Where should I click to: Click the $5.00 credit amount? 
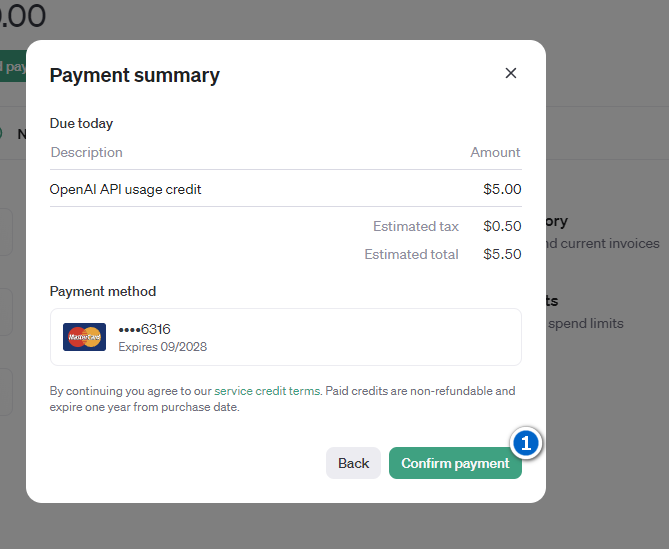pos(502,189)
